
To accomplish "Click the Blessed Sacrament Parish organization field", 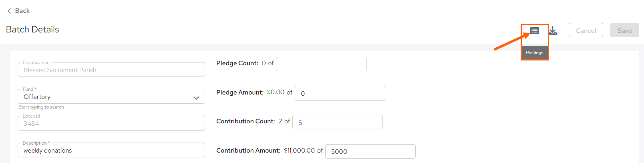I will pyautogui.click(x=111, y=70).
